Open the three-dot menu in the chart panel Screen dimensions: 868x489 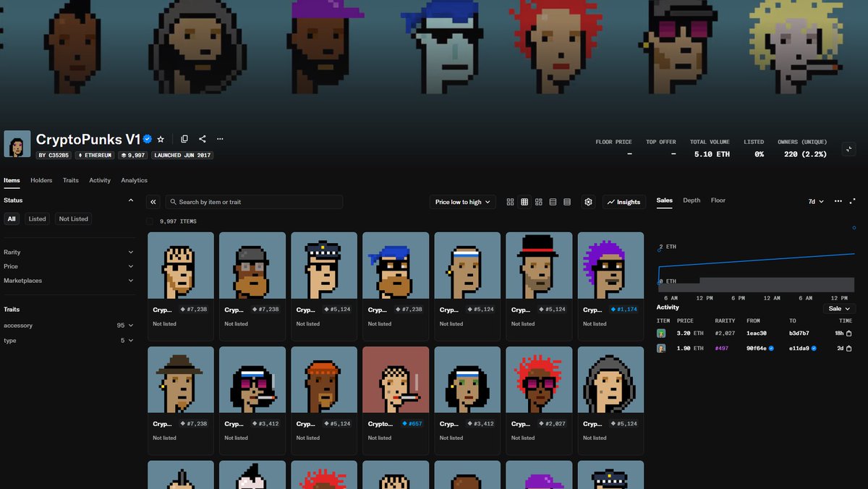(838, 201)
